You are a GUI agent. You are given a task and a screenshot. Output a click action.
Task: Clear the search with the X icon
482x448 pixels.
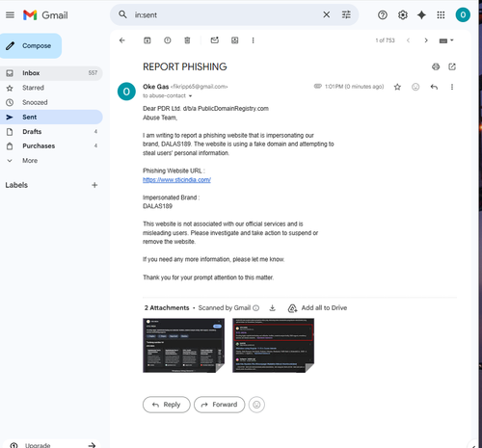coord(326,14)
